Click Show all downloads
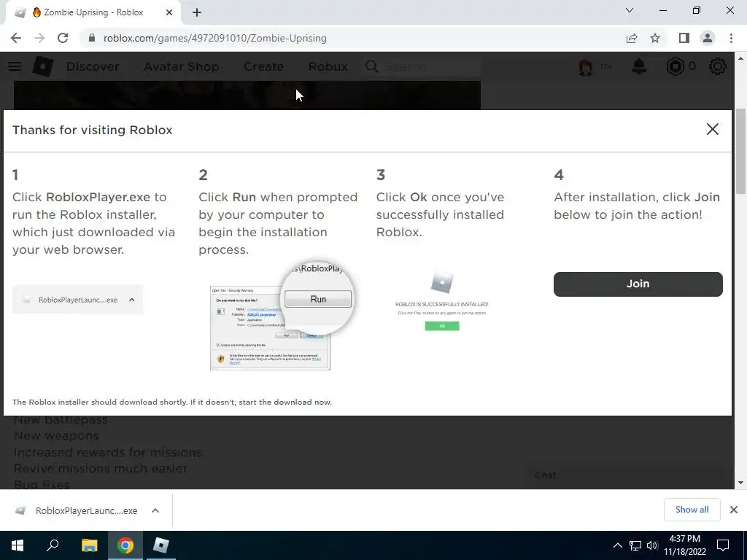Screen dimensions: 747x560 click(x=692, y=510)
